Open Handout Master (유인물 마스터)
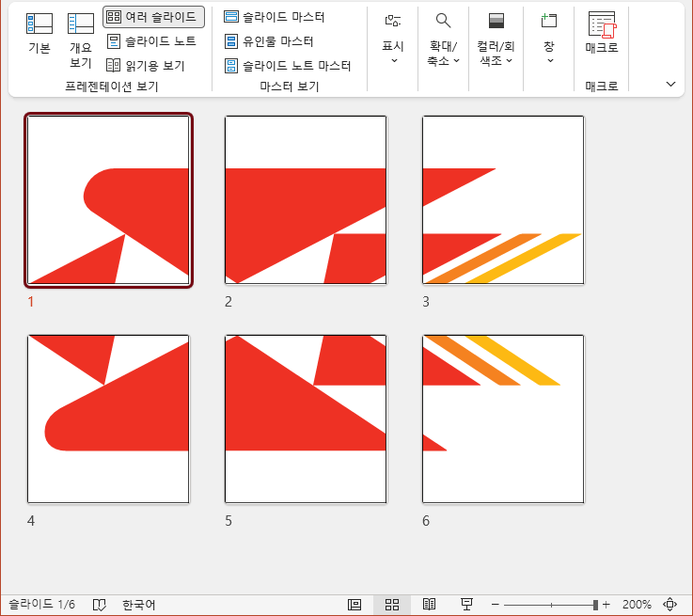693x616 pixels. (x=269, y=41)
